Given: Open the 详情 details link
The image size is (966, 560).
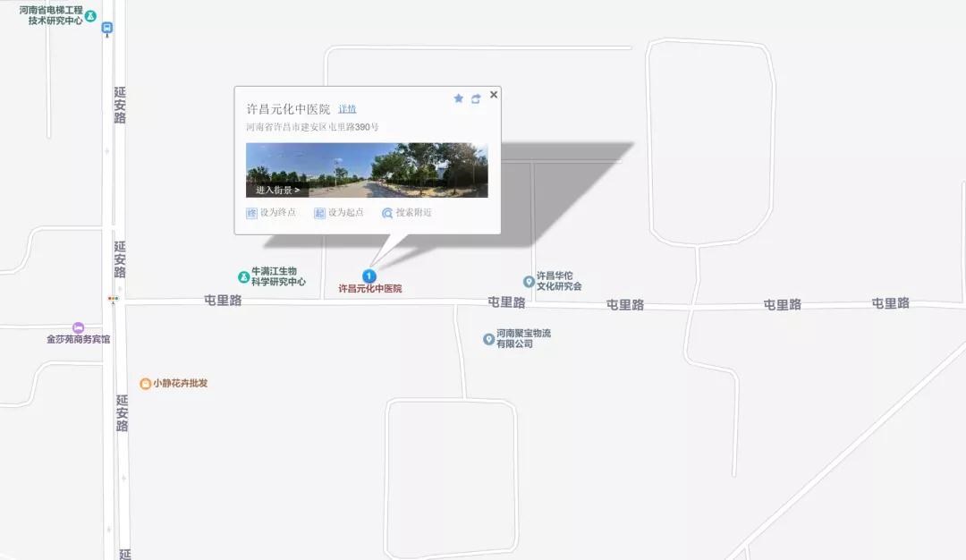Looking at the screenshot, I should click(x=347, y=109).
